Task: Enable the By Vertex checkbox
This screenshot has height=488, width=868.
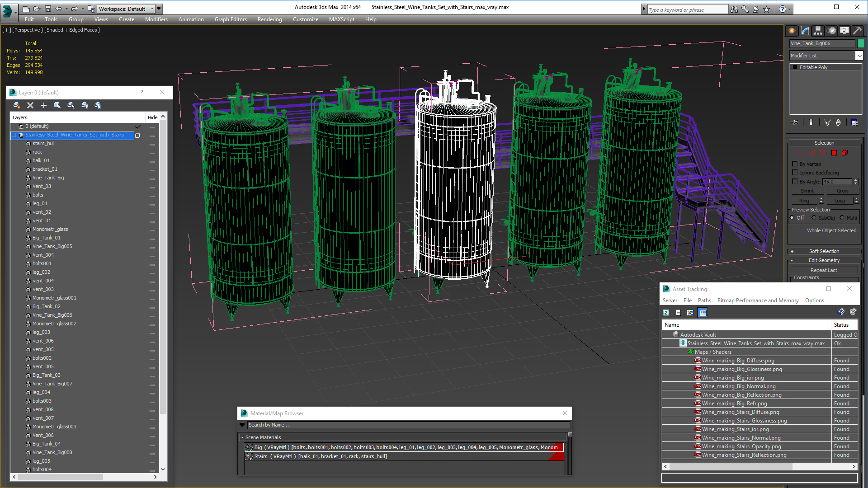Action: [795, 164]
